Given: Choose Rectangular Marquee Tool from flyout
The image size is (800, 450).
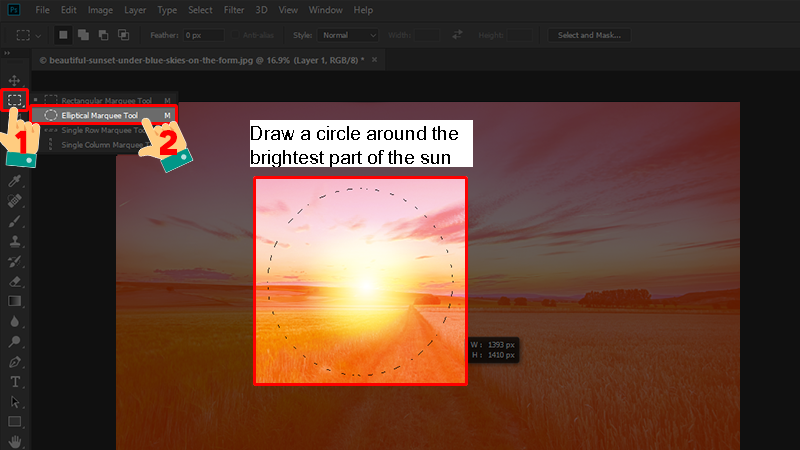Looking at the screenshot, I should 104,101.
